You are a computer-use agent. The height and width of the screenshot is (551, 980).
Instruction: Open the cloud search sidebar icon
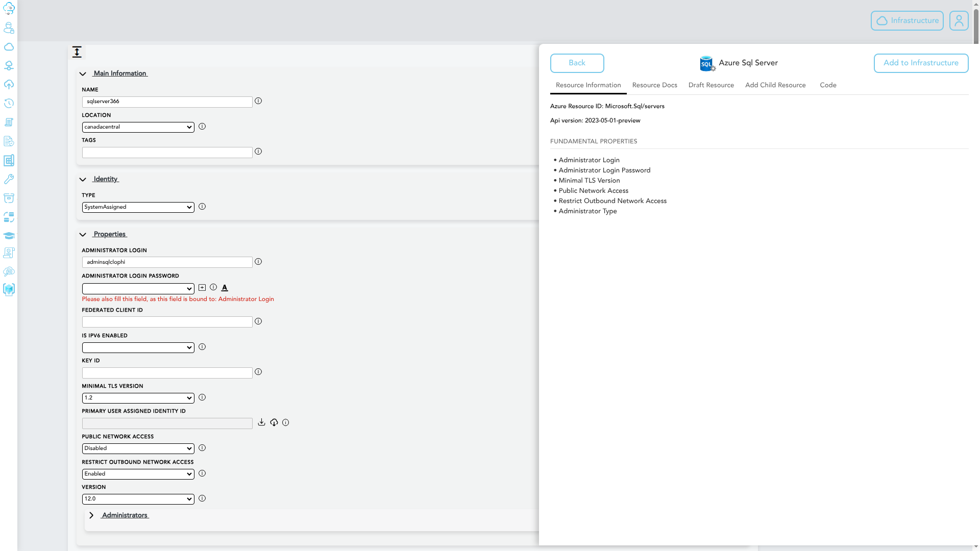click(x=9, y=271)
